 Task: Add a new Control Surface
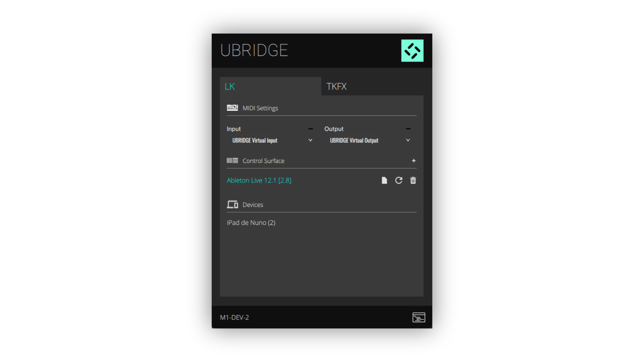click(x=414, y=161)
